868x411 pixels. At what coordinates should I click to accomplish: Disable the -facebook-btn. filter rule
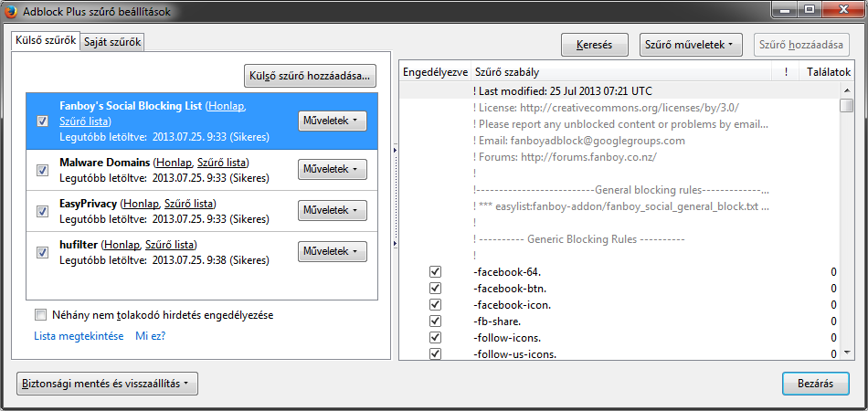tap(435, 289)
